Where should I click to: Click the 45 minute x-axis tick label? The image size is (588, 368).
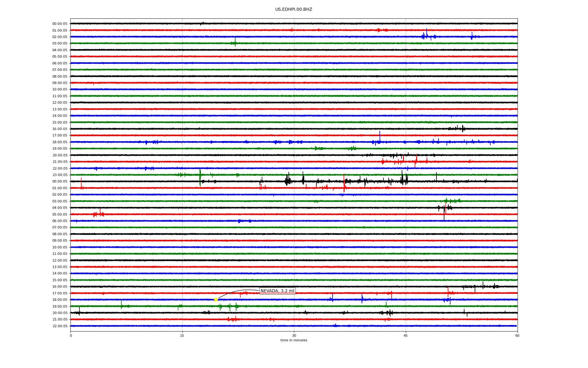coord(406,335)
